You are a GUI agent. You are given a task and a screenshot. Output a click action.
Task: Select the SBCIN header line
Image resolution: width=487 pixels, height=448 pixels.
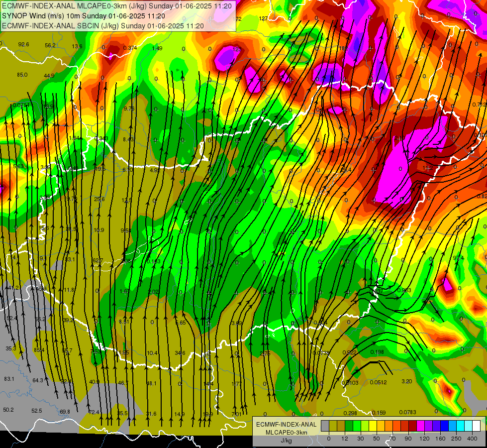point(103,26)
